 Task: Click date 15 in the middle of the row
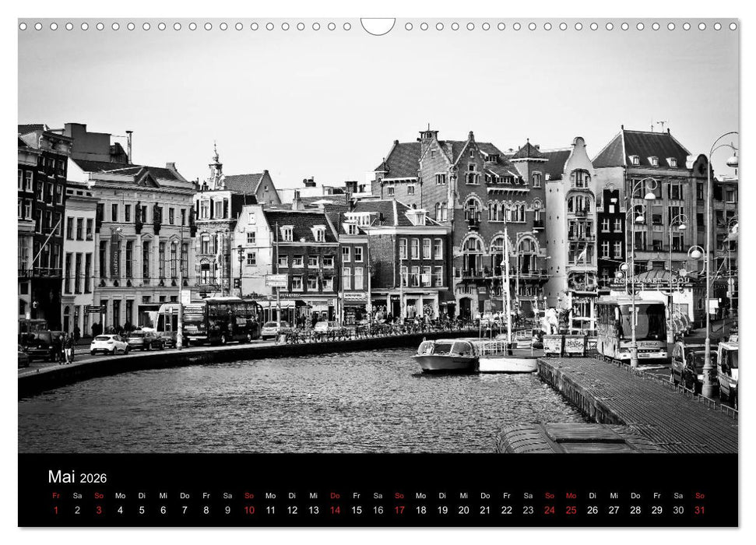(x=357, y=512)
